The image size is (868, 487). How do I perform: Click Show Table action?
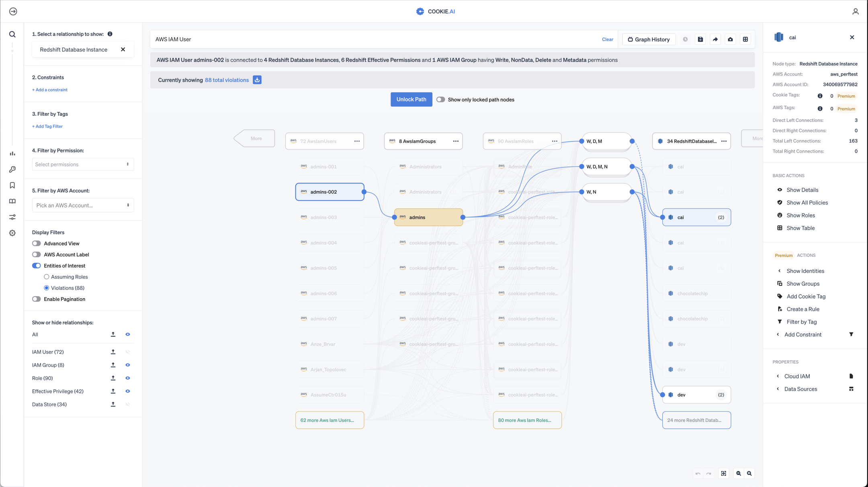(800, 228)
